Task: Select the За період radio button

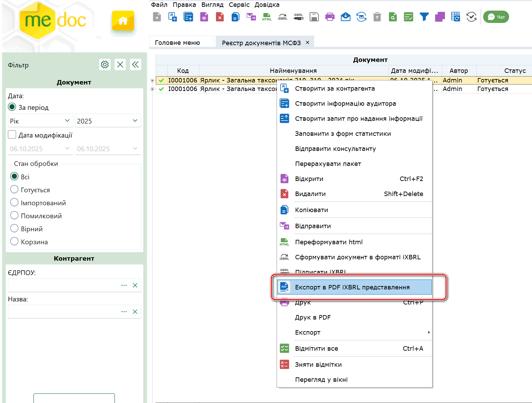Action: click(12, 107)
